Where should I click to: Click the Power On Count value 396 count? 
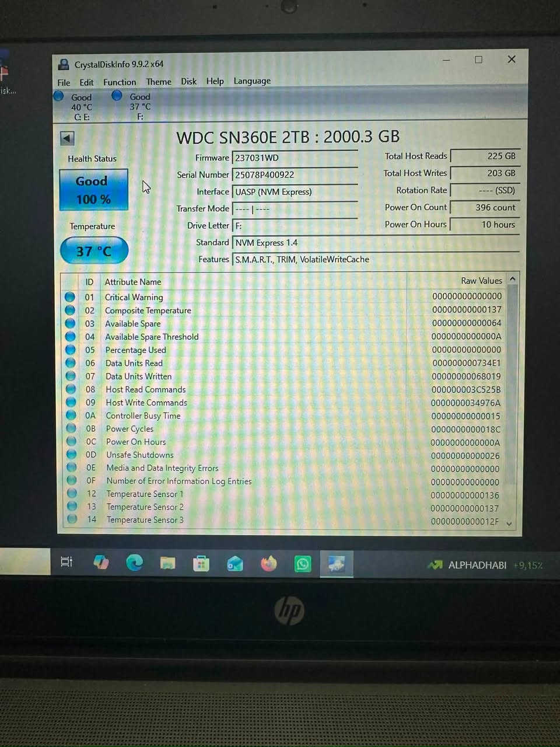[485, 207]
